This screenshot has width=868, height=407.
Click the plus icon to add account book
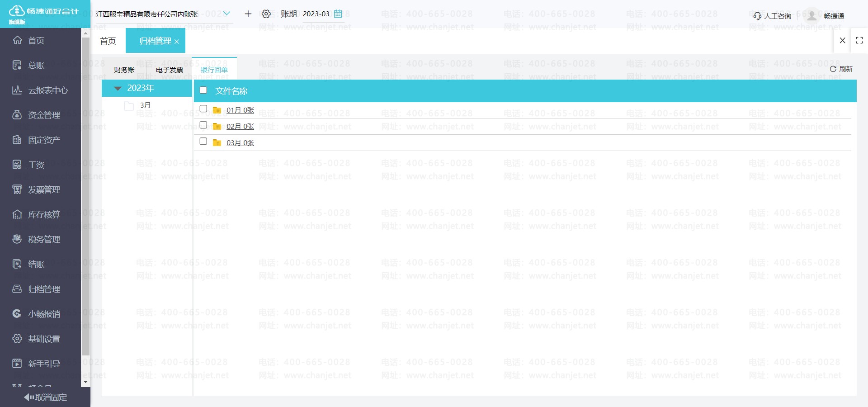[248, 14]
